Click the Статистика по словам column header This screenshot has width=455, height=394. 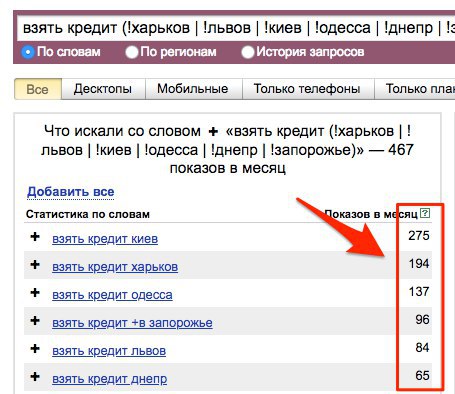pyautogui.click(x=88, y=214)
